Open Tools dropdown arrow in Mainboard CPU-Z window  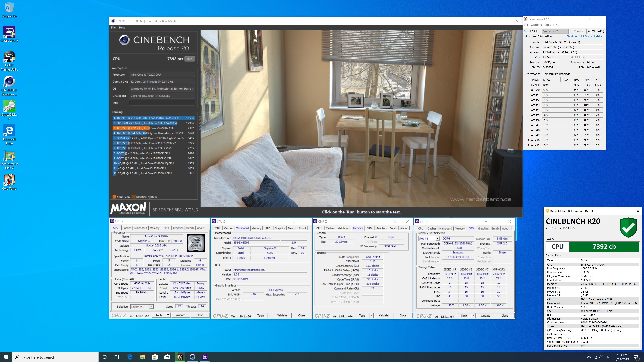pos(270,315)
